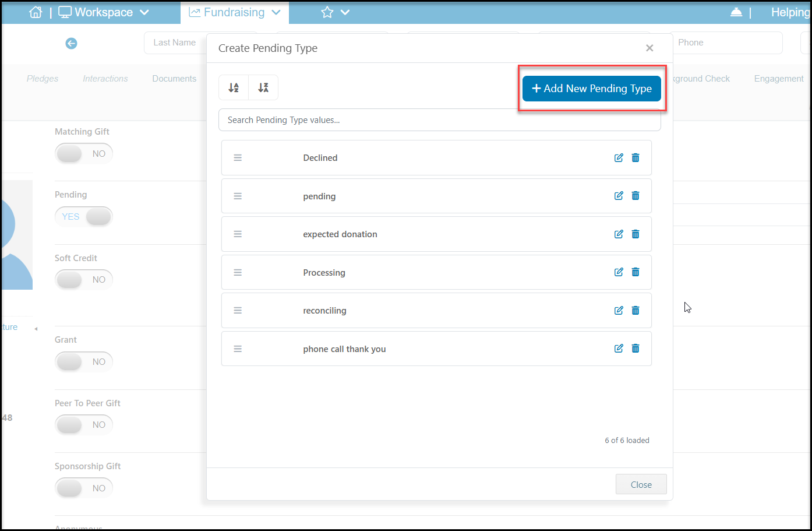This screenshot has width=812, height=531.
Task: Edit the Declined pending type
Action: coord(619,158)
